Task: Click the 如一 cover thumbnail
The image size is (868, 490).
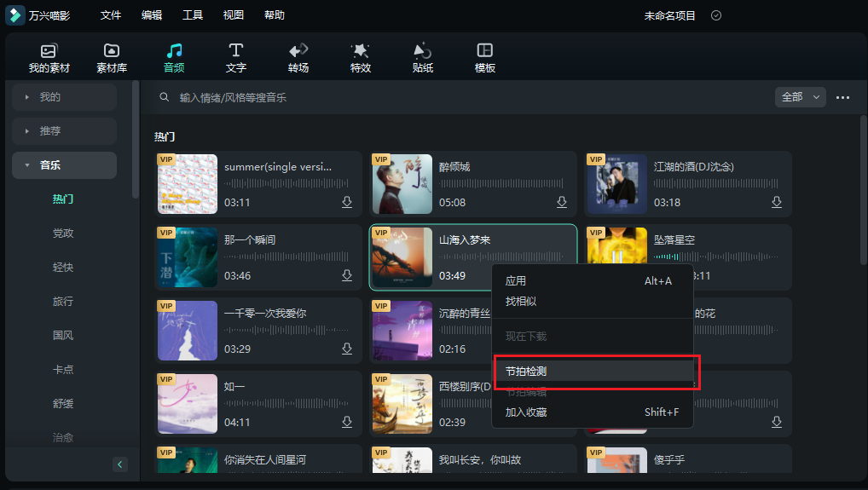Action: tap(187, 404)
